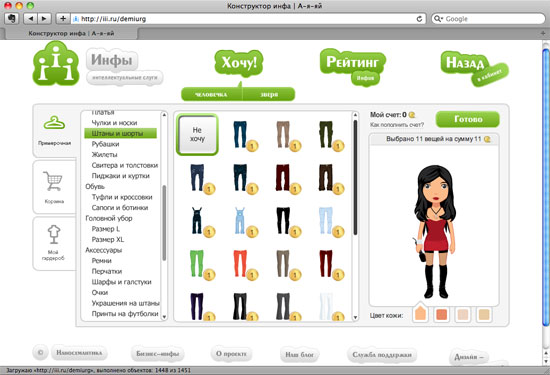Open the Свитера и толстовки category
The image size is (550, 375).
pos(125,165)
